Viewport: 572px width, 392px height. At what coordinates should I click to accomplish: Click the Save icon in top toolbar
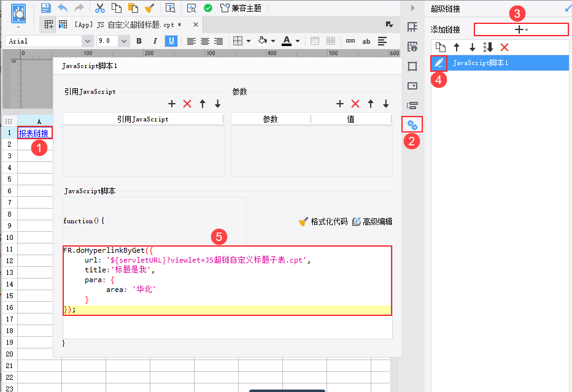[x=46, y=8]
